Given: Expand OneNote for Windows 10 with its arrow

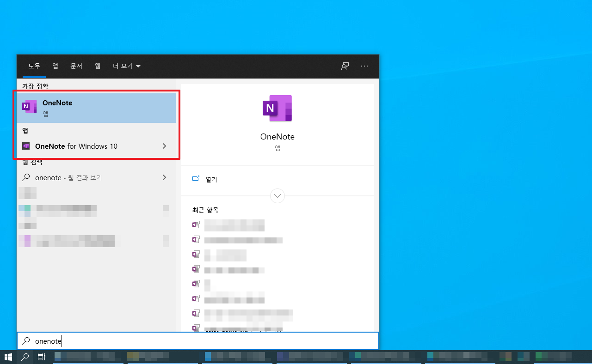Looking at the screenshot, I should pos(164,146).
